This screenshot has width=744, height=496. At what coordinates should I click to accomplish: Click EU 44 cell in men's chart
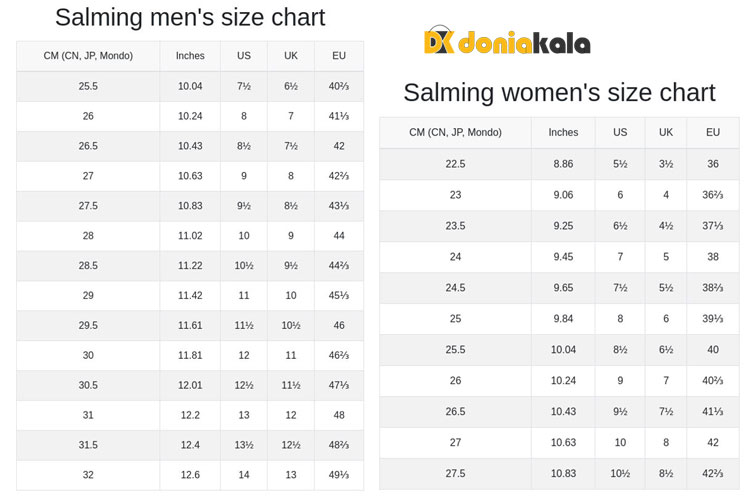[339, 236]
